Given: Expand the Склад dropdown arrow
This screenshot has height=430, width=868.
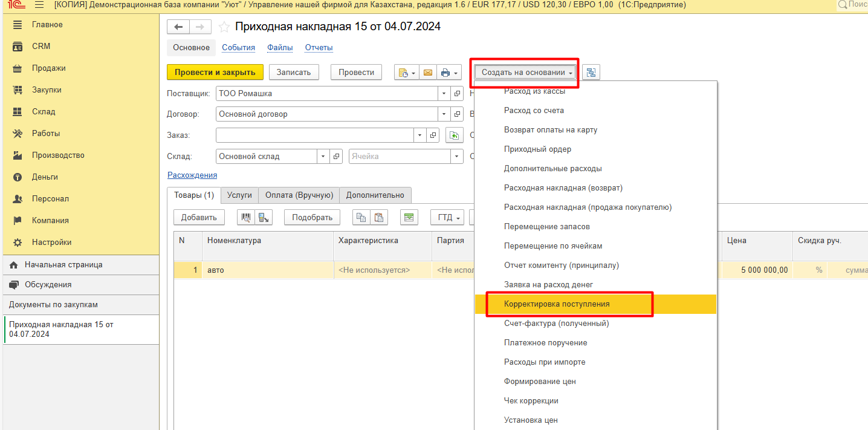Looking at the screenshot, I should click(x=323, y=157).
